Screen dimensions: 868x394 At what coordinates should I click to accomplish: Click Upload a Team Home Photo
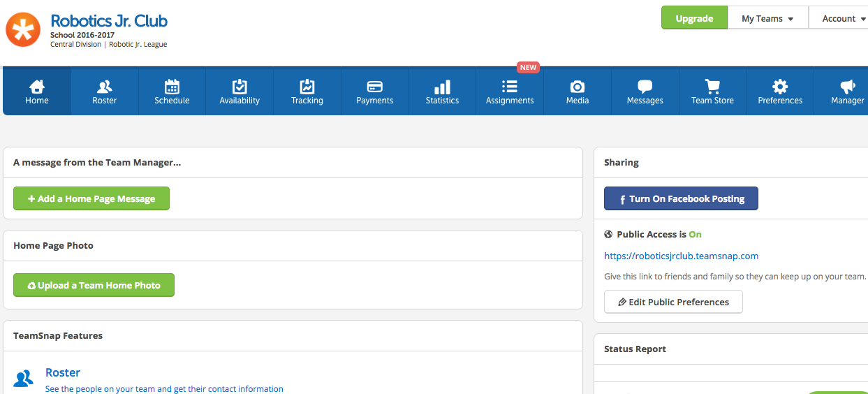(x=94, y=285)
